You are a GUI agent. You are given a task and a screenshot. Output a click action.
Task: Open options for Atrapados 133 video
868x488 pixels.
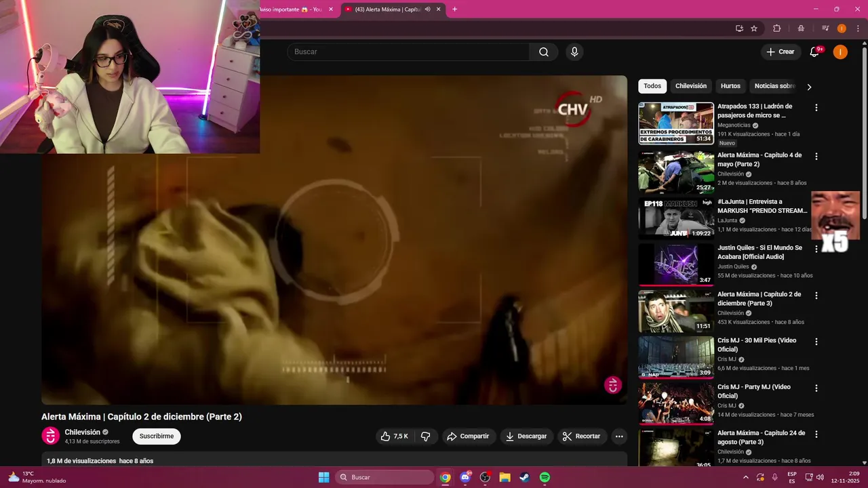pyautogui.click(x=816, y=108)
